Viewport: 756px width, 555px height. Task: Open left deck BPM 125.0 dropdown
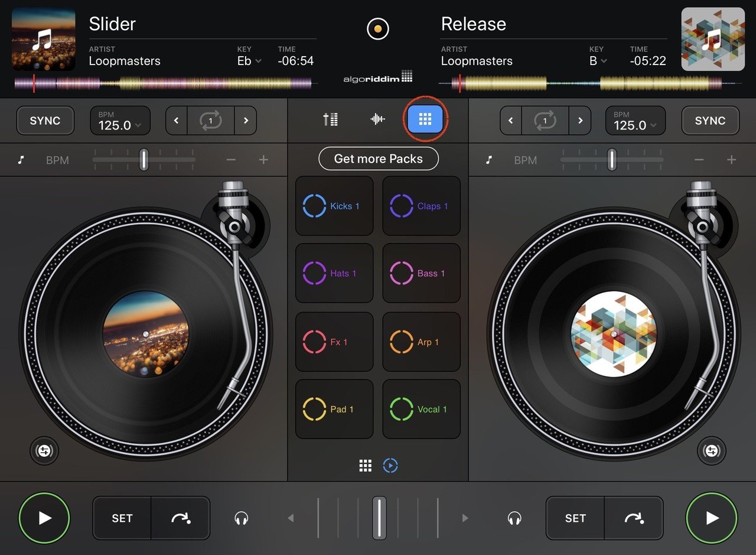120,121
